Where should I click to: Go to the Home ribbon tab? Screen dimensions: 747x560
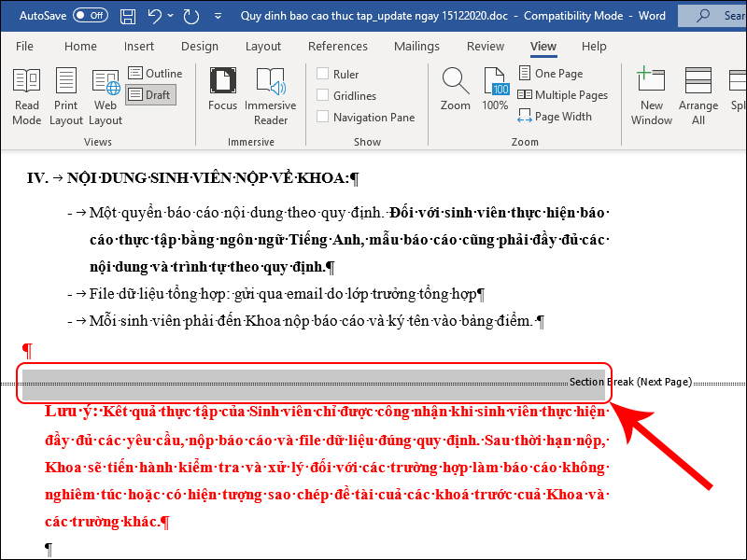[x=80, y=46]
